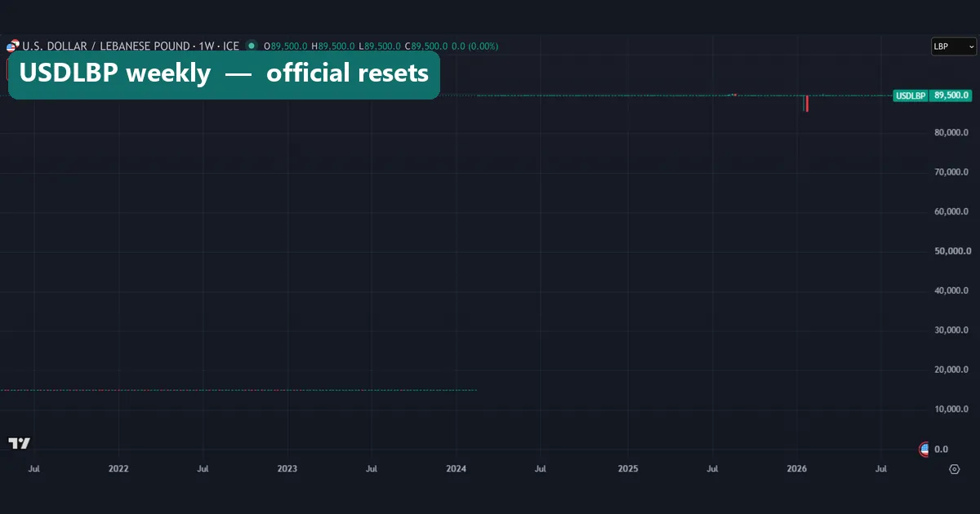Click the 2025 time axis label
This screenshot has width=980, height=514.
tap(628, 469)
